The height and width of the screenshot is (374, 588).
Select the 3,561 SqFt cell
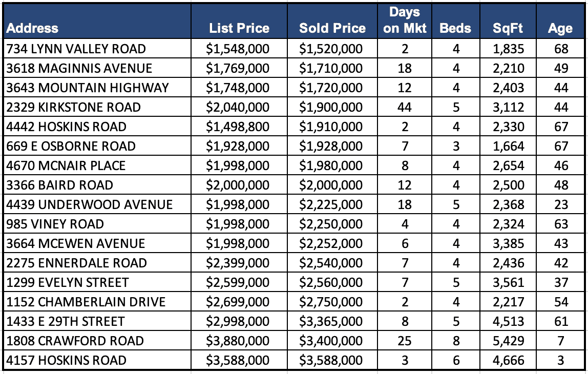[x=508, y=282]
